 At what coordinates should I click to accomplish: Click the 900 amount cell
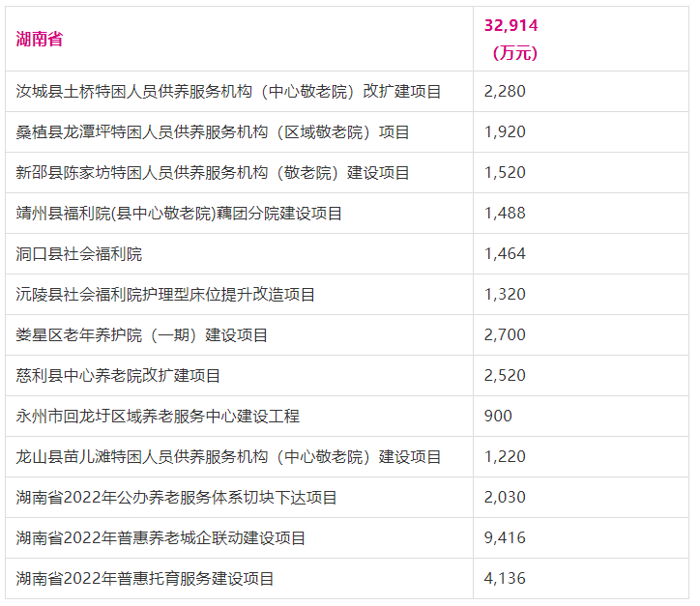498,417
